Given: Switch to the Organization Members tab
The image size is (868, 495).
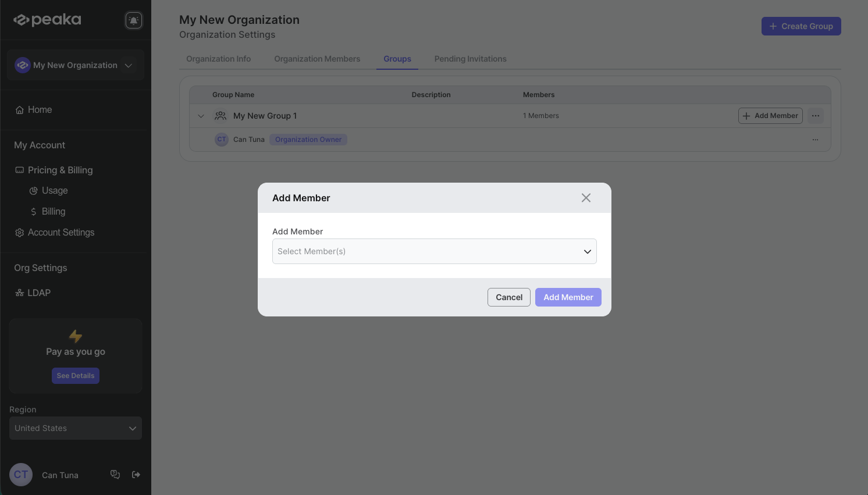Looking at the screenshot, I should point(317,58).
